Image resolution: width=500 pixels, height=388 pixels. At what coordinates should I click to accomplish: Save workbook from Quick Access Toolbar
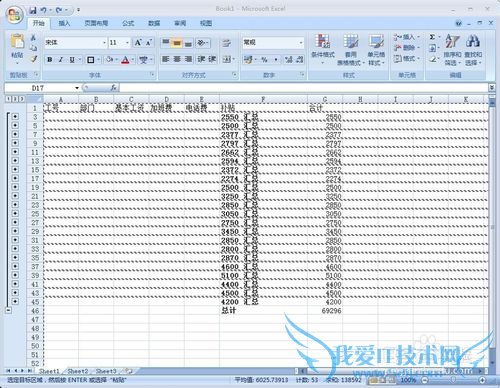pyautogui.click(x=33, y=10)
